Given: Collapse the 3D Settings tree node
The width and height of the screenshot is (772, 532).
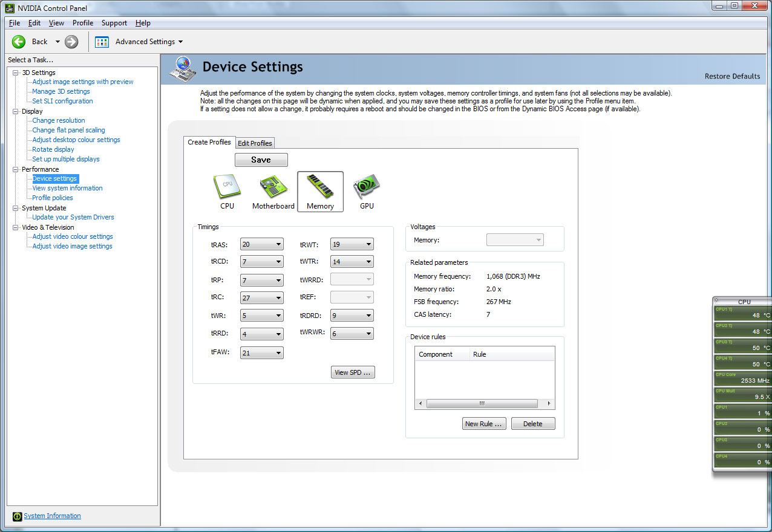Looking at the screenshot, I should tap(16, 73).
